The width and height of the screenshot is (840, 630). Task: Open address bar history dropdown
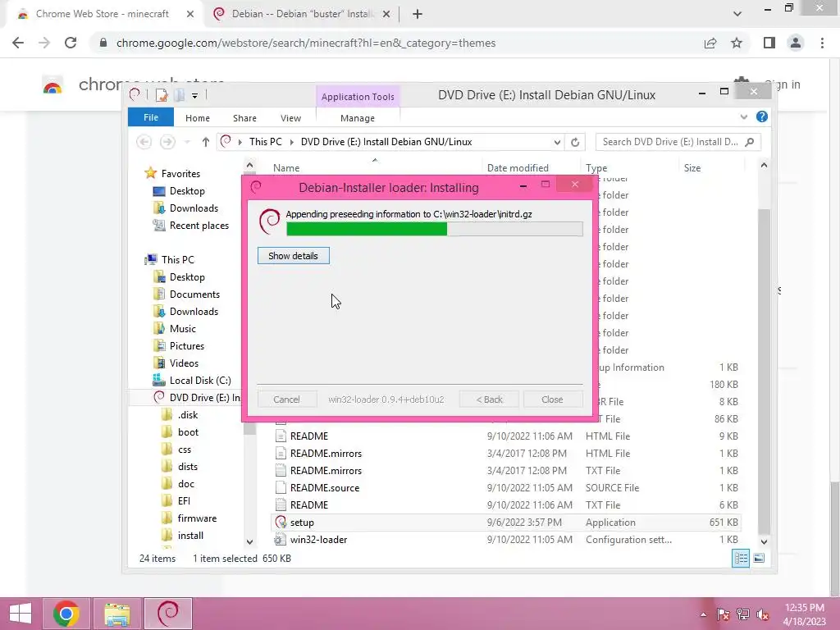(x=557, y=142)
